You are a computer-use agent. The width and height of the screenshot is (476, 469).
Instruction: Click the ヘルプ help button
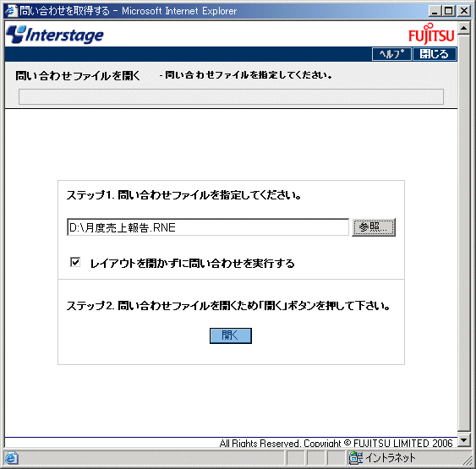391,54
